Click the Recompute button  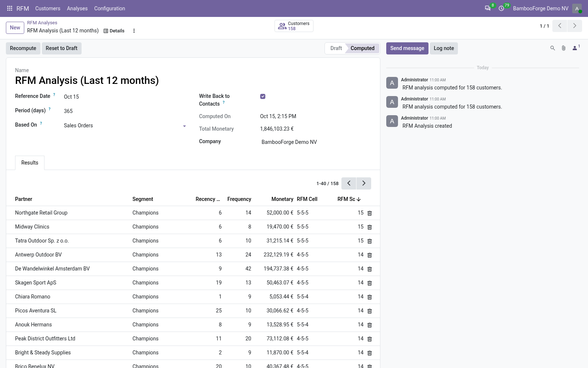(23, 48)
